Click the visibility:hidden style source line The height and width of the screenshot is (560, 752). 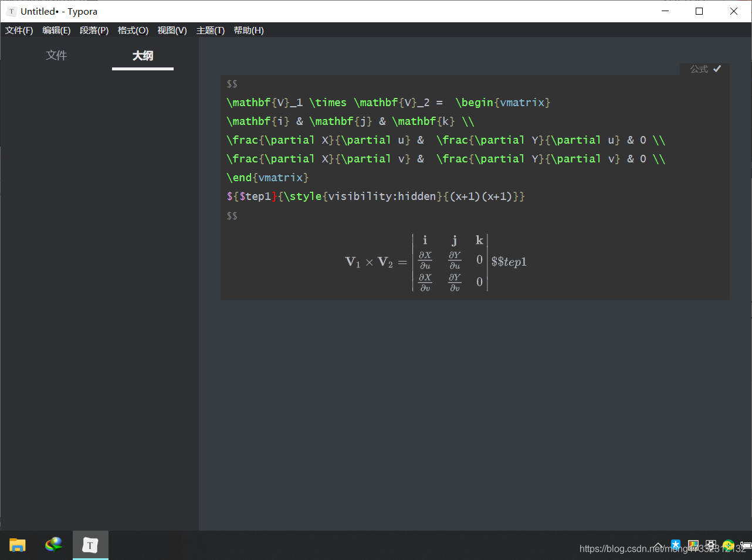click(375, 196)
